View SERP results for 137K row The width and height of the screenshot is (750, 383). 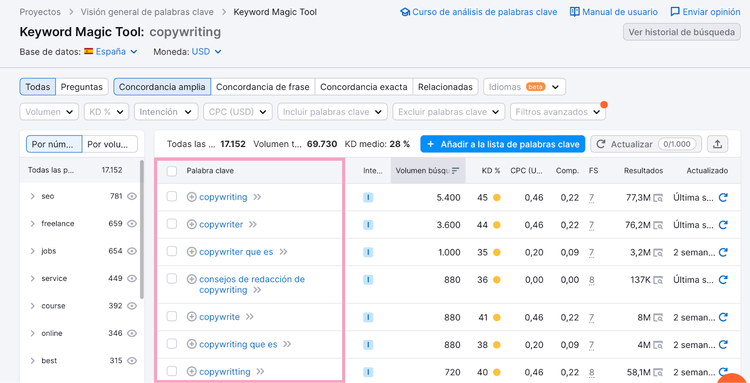(659, 280)
